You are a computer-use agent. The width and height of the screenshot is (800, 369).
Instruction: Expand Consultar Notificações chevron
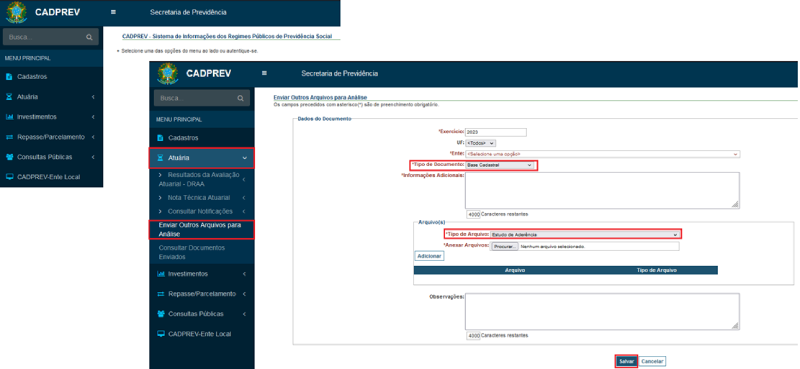click(x=244, y=211)
